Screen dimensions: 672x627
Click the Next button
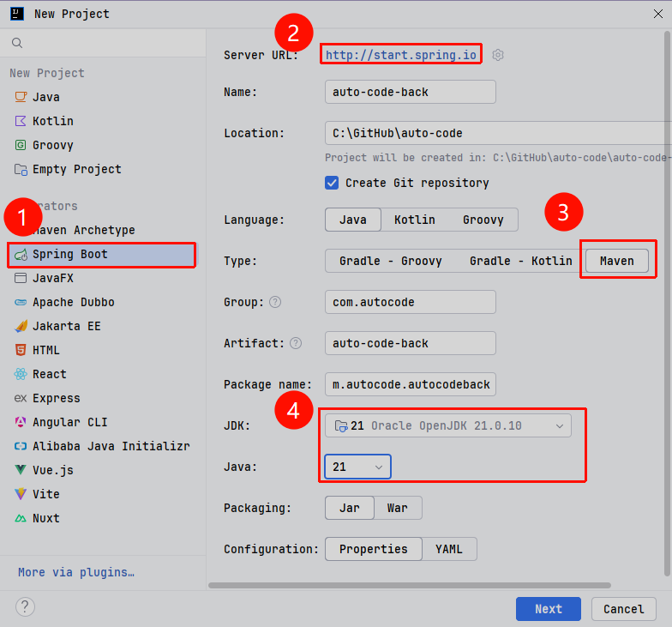click(549, 609)
